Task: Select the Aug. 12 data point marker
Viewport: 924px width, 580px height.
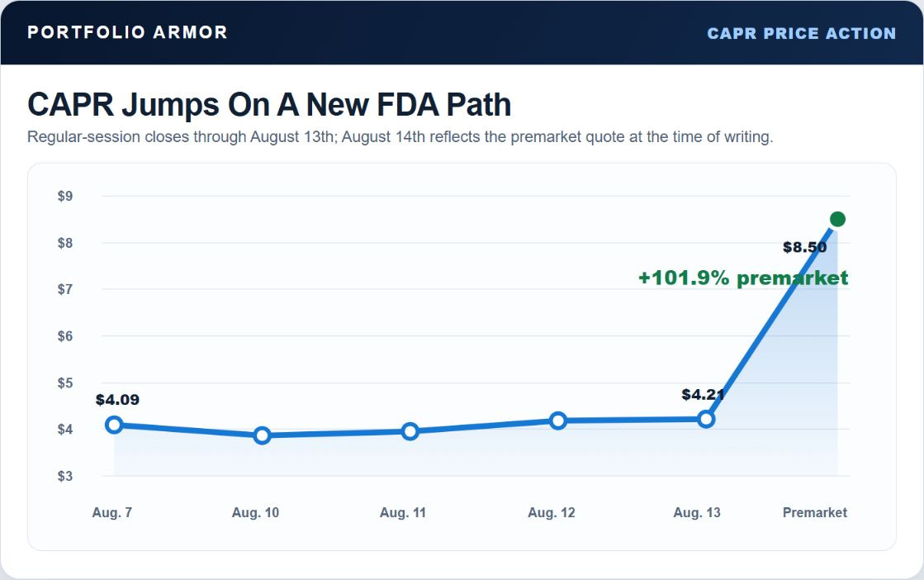Action: pos(558,421)
